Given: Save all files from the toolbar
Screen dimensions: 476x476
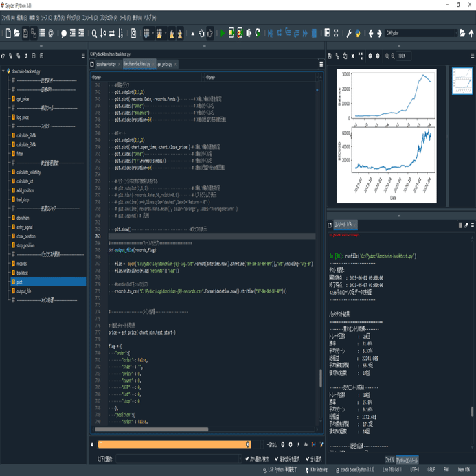Looking at the screenshot, I should [34, 33].
